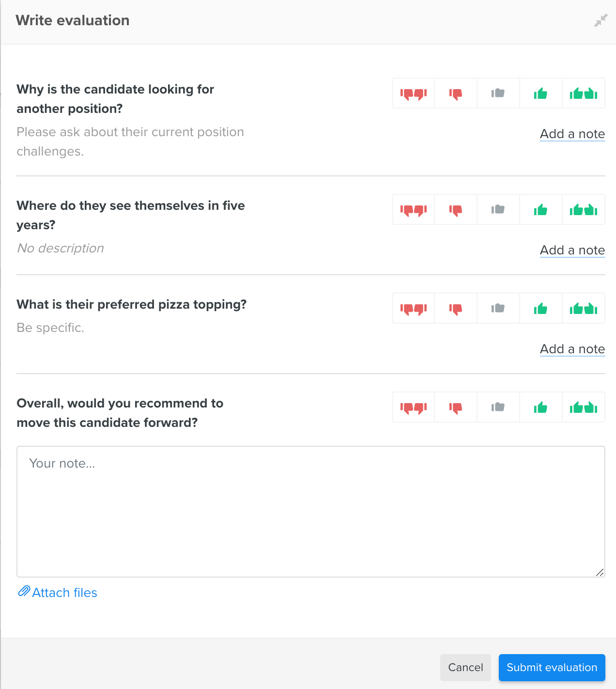Screen dimensions: 616x689
Task: Give overall recommendation single thumbs up
Action: [x=540, y=407]
